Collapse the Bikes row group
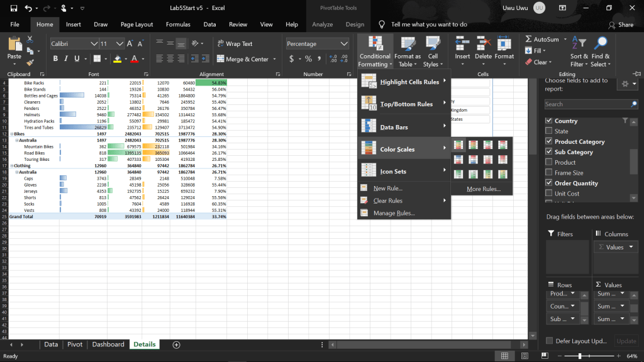644x362 pixels. tap(12, 134)
